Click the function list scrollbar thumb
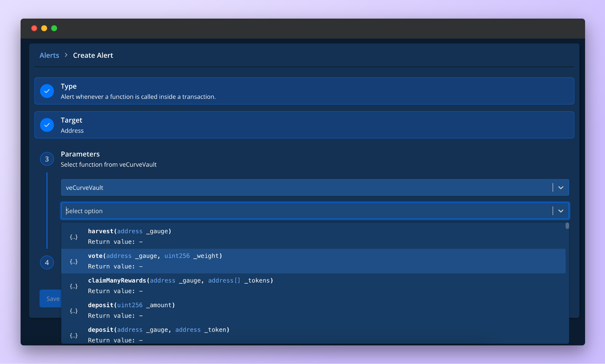Viewport: 605px width, 364px height. (567, 226)
